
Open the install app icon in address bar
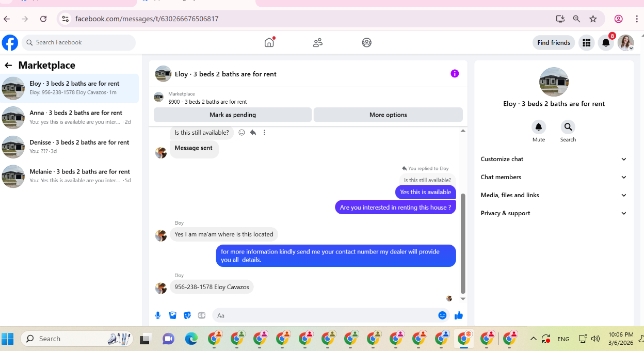click(560, 19)
